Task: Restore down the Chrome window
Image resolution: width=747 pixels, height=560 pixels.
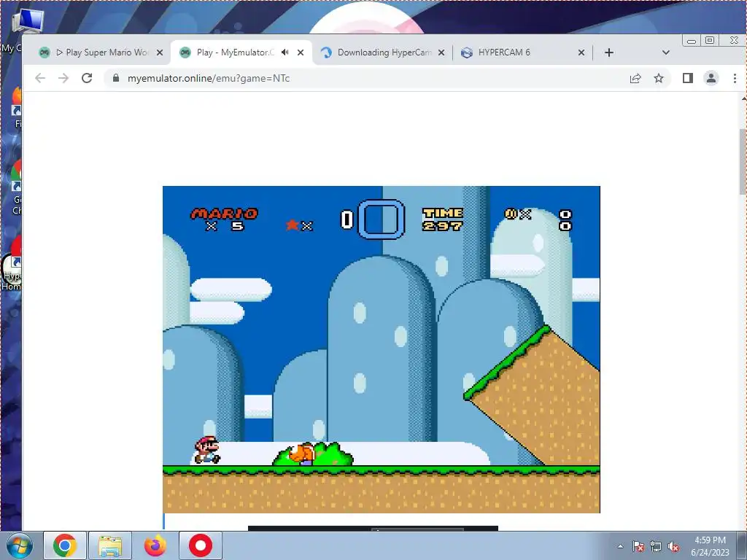Action: point(710,41)
